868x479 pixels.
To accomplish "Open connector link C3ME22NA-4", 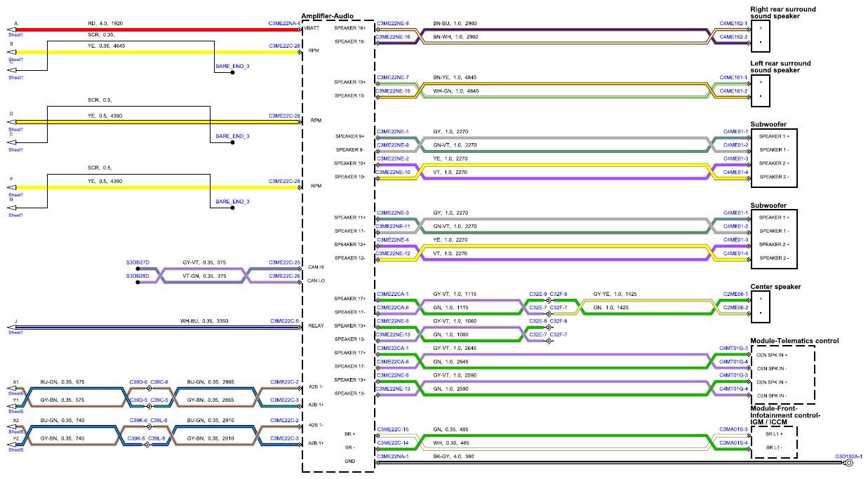I will point(284,23).
